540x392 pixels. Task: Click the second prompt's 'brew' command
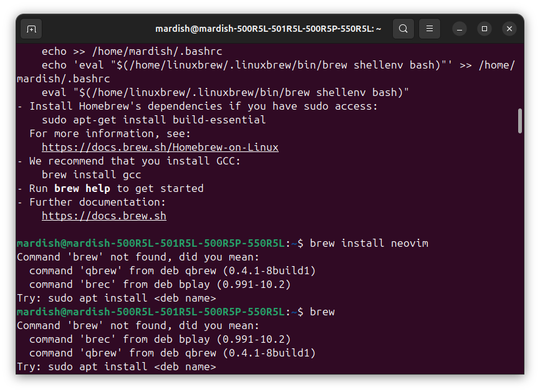click(322, 312)
